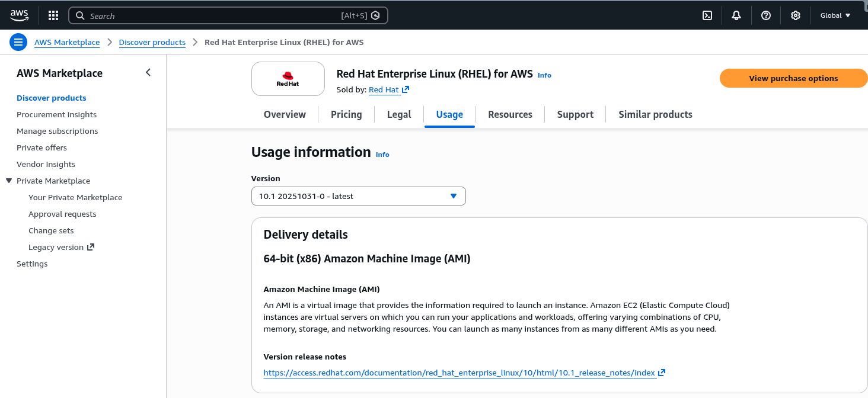Open the Version dropdown selector
The width and height of the screenshot is (868, 398).
358,196
